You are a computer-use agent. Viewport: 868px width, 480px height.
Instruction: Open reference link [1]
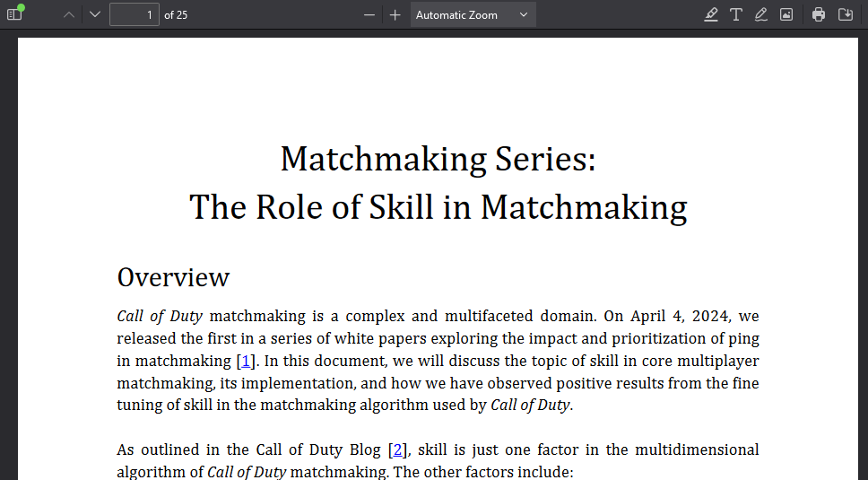pos(246,361)
